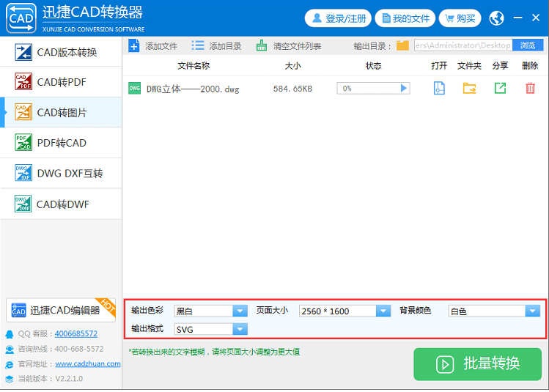Open the converted file icon
The height and width of the screenshot is (392, 549).
point(439,88)
